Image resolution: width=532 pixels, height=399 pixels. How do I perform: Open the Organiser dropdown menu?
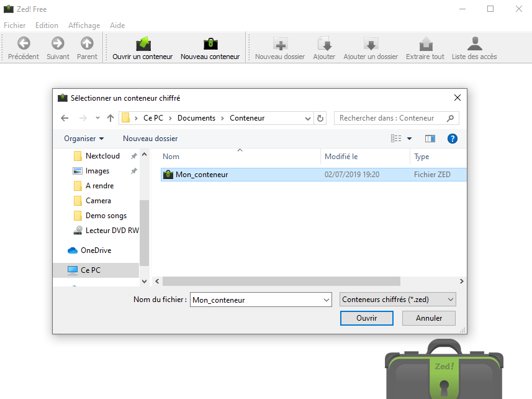coord(84,139)
